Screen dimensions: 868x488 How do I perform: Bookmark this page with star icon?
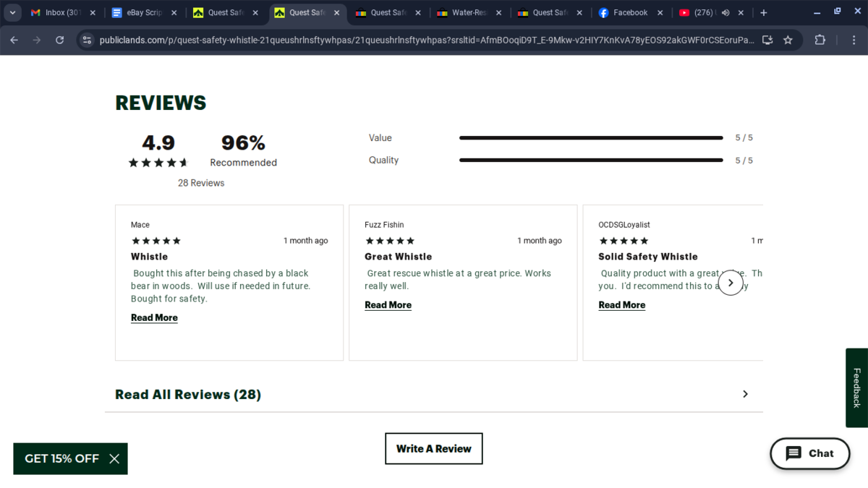coord(788,40)
